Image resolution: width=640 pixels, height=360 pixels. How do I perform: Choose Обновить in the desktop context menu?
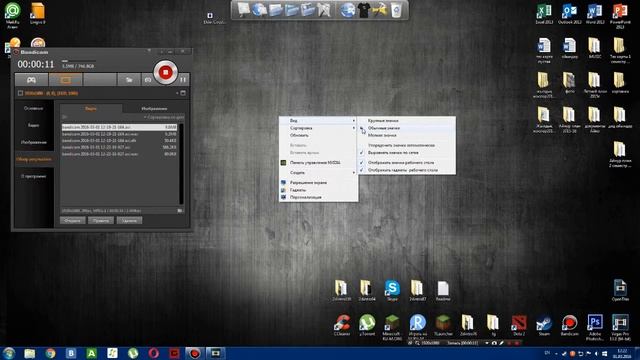(x=318, y=136)
